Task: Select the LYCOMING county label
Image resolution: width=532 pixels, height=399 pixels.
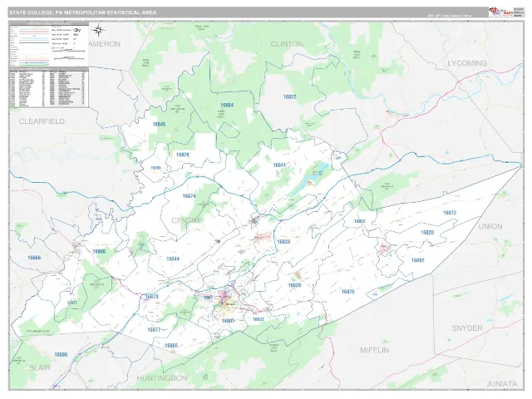Action: click(x=467, y=63)
